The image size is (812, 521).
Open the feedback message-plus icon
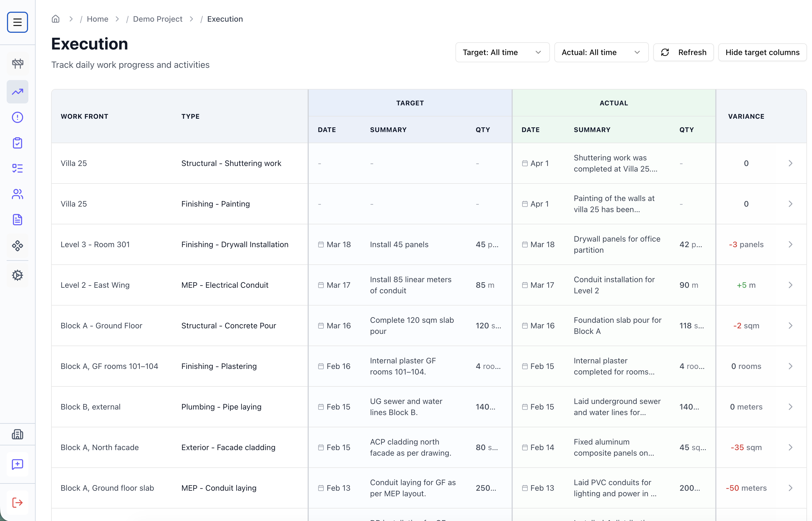17,464
